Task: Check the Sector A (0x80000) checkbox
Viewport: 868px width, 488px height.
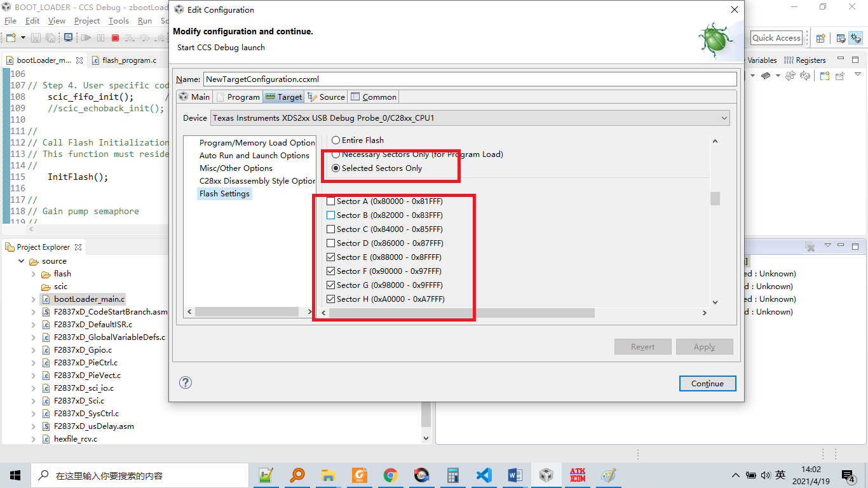Action: [x=330, y=201]
